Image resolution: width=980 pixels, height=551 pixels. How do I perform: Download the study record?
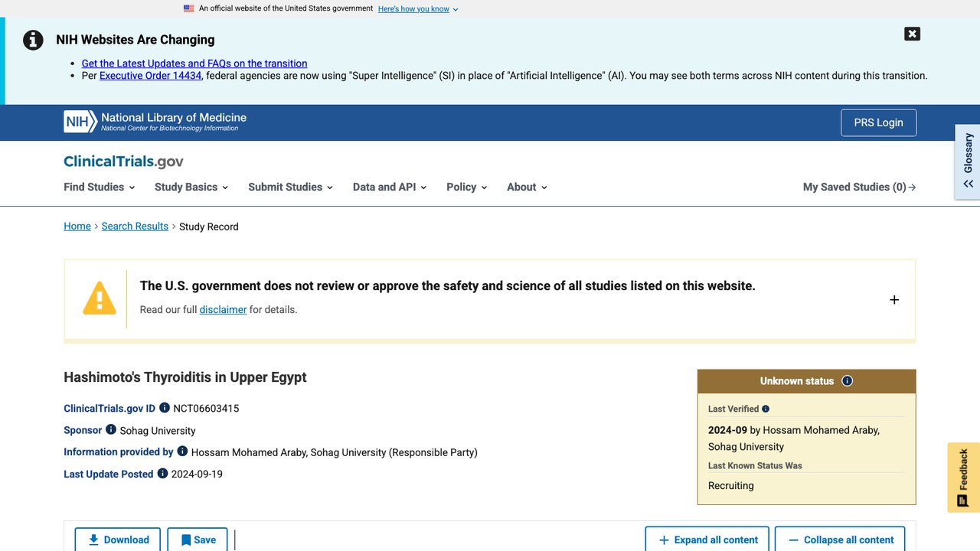coord(118,540)
